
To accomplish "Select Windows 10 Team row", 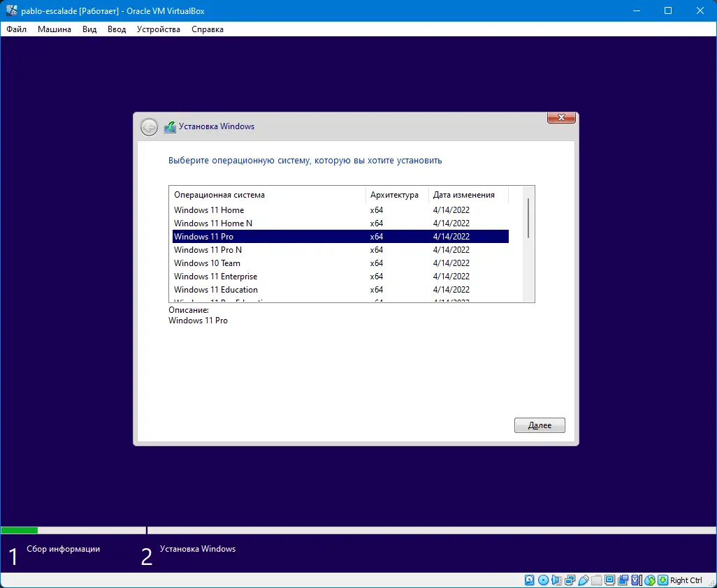I will tap(340, 263).
